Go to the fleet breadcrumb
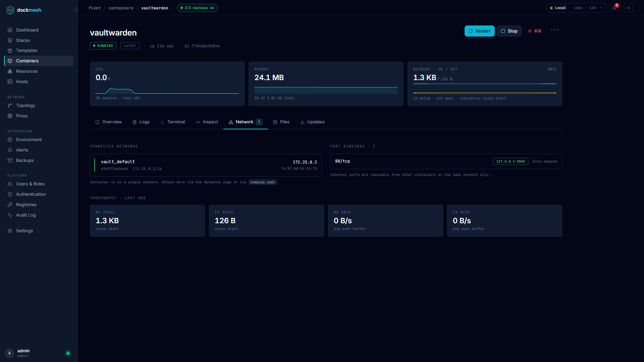644x362 pixels. 95,8
